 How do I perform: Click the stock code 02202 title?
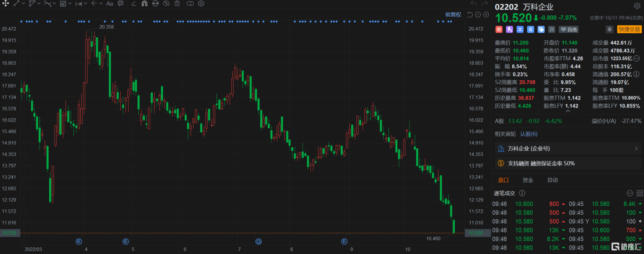pyautogui.click(x=506, y=7)
